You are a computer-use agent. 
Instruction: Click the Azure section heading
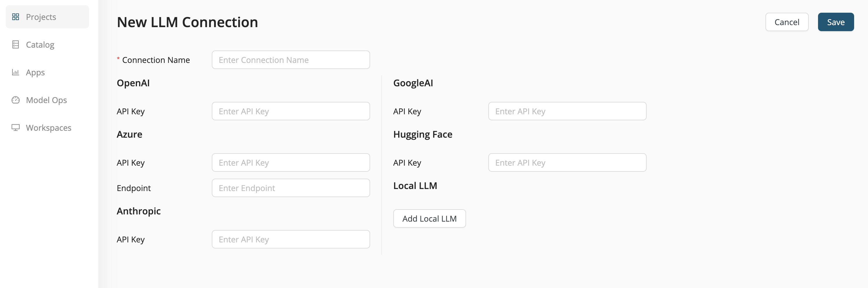click(129, 134)
